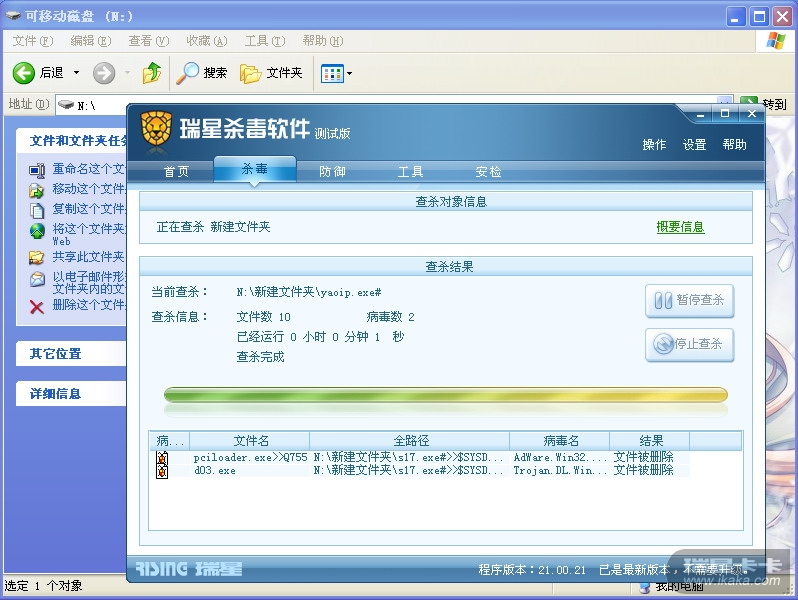Viewport: 798px width, 600px height.
Task: Click the 暂停查杀 pause scan button
Action: (x=690, y=300)
